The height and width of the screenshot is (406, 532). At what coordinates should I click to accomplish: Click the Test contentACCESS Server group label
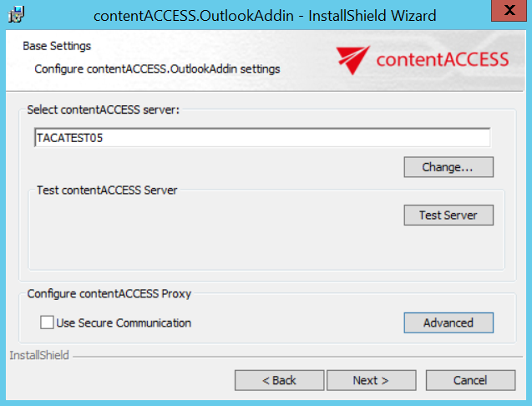coord(107,190)
